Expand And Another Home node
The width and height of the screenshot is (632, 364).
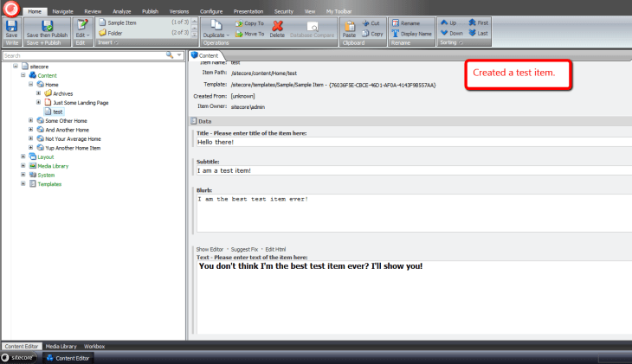click(x=30, y=130)
